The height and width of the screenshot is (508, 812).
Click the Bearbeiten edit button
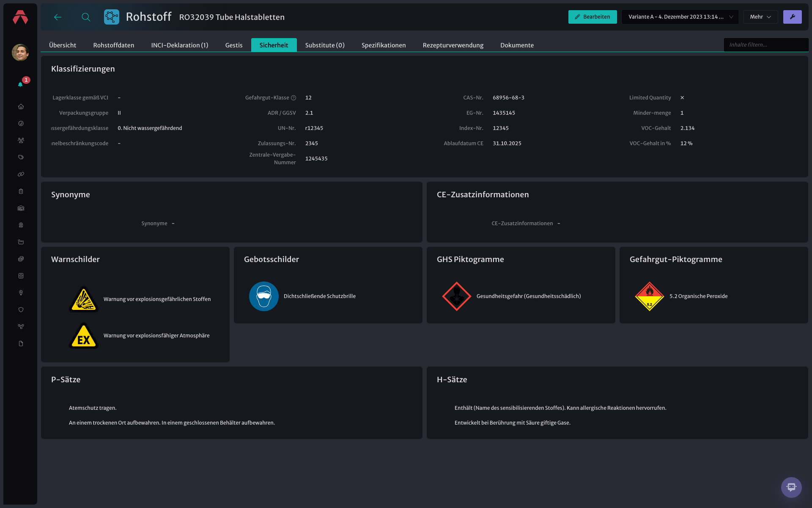[593, 17]
